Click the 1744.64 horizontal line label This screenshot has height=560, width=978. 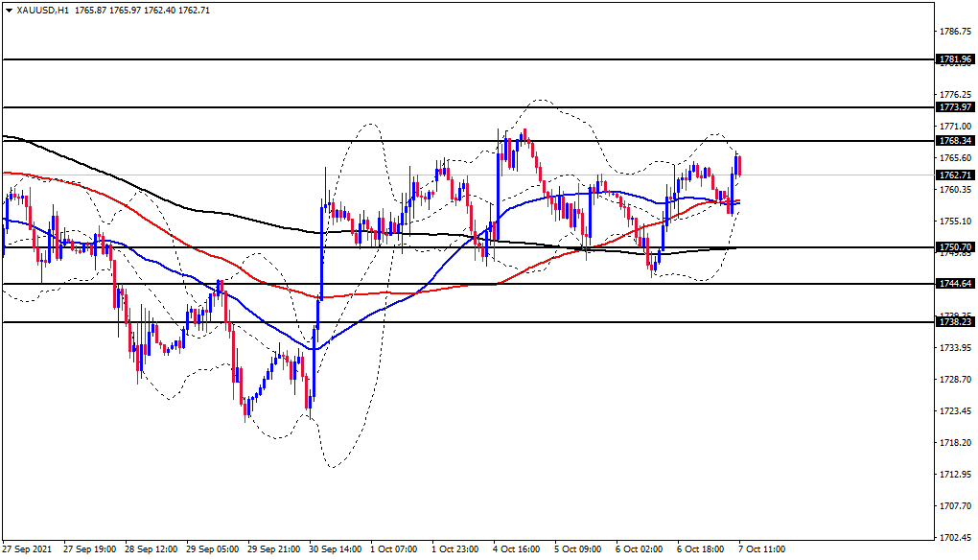click(x=956, y=284)
